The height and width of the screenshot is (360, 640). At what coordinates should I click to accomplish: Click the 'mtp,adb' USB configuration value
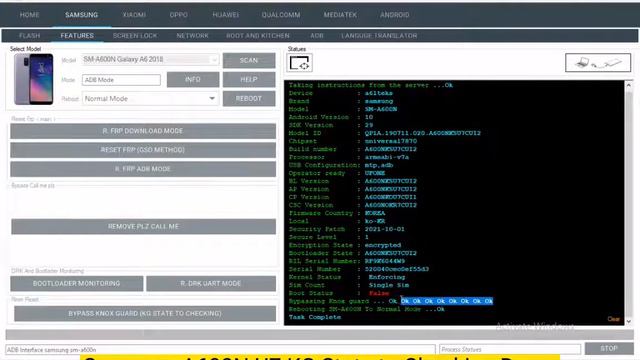pyautogui.click(x=379, y=165)
